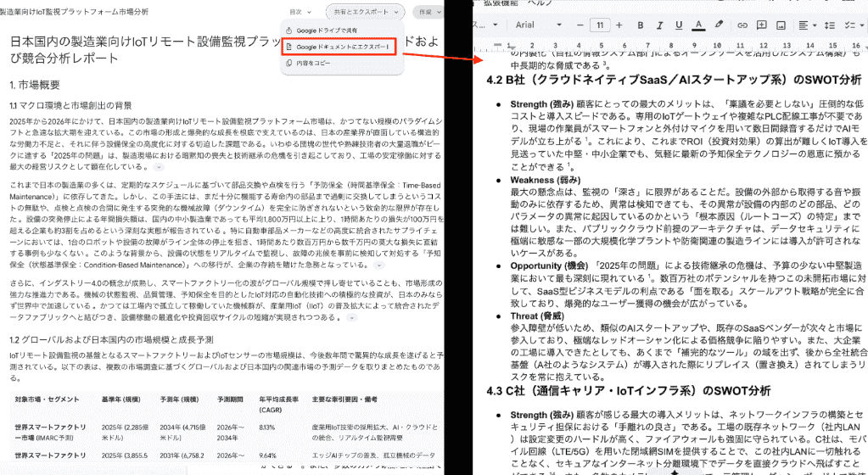
Task: Open the highlight color pen tool
Action: point(719,25)
